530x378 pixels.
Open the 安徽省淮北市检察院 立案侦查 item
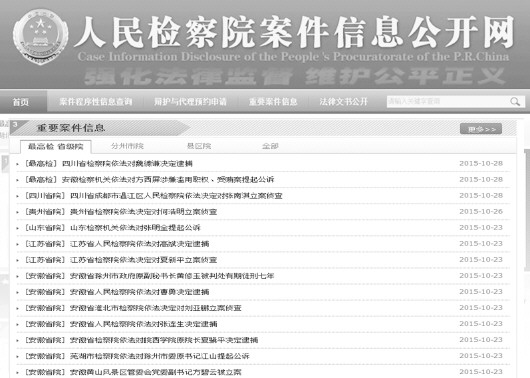click(155, 308)
